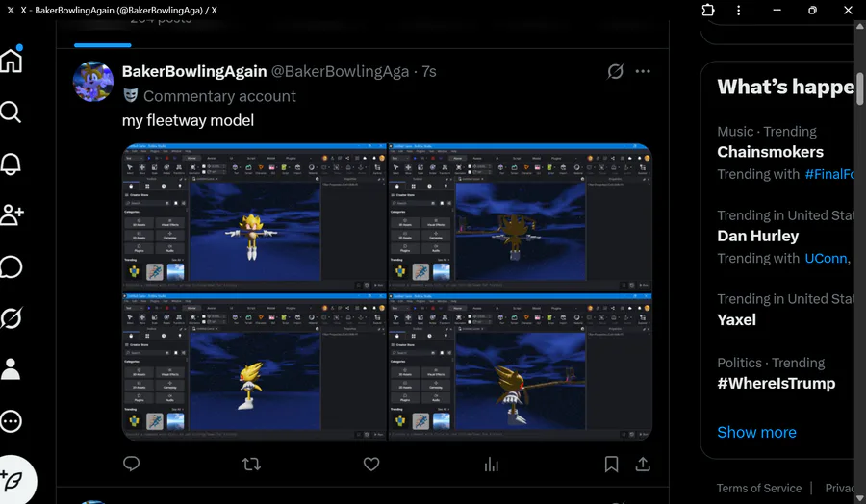
Task: Compose a new post
Action: click(13, 481)
